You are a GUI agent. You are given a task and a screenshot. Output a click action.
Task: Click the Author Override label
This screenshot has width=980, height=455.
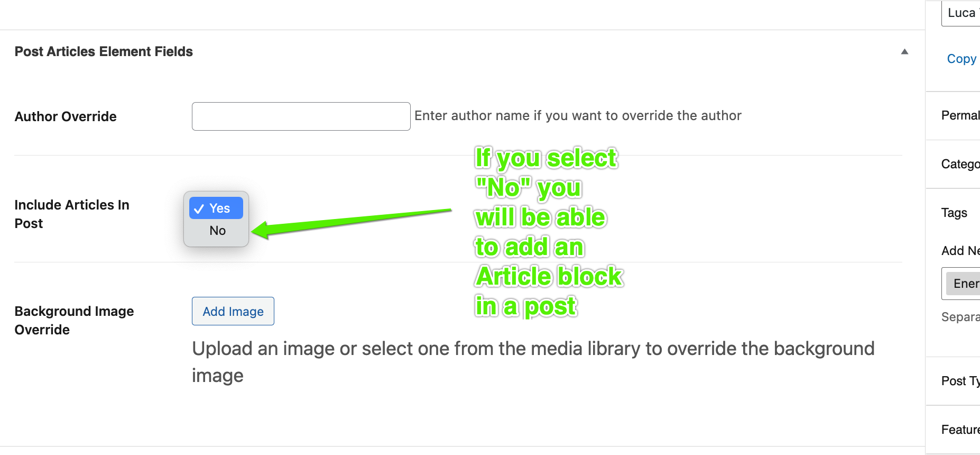pos(66,116)
